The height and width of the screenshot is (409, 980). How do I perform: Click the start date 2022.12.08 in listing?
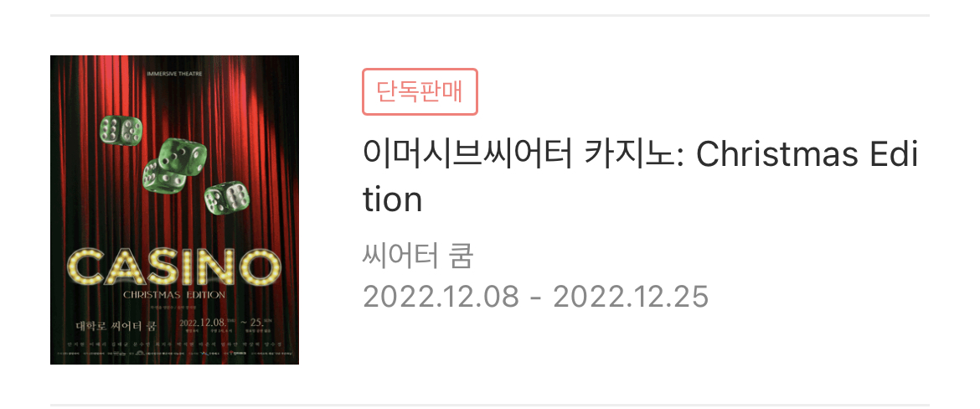coord(441,297)
